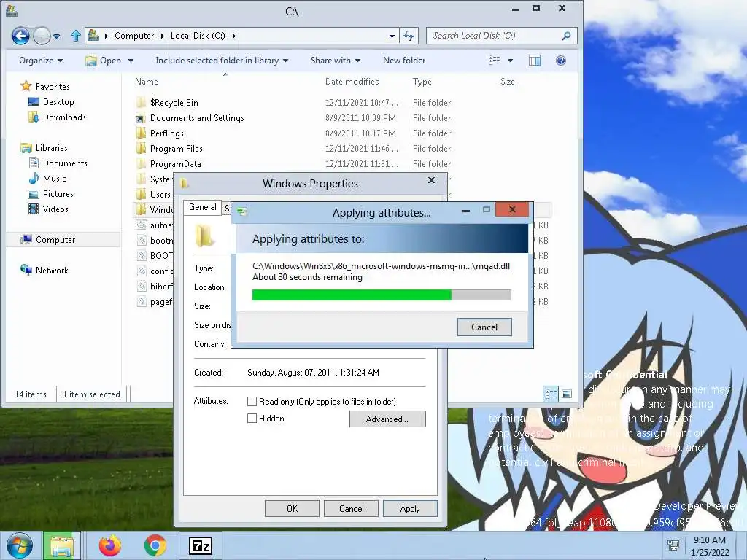Image resolution: width=747 pixels, height=560 pixels.
Task: Select Libraries in the navigation pane
Action: point(44,147)
